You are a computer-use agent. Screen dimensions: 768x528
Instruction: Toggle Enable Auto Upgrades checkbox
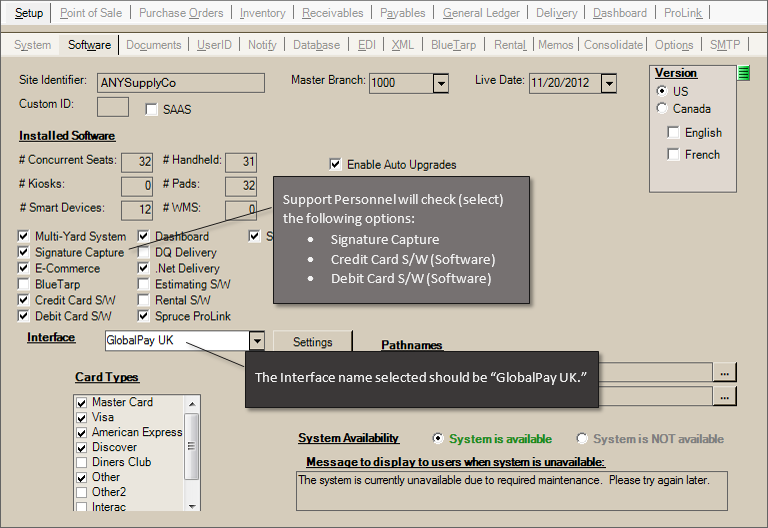[335, 165]
